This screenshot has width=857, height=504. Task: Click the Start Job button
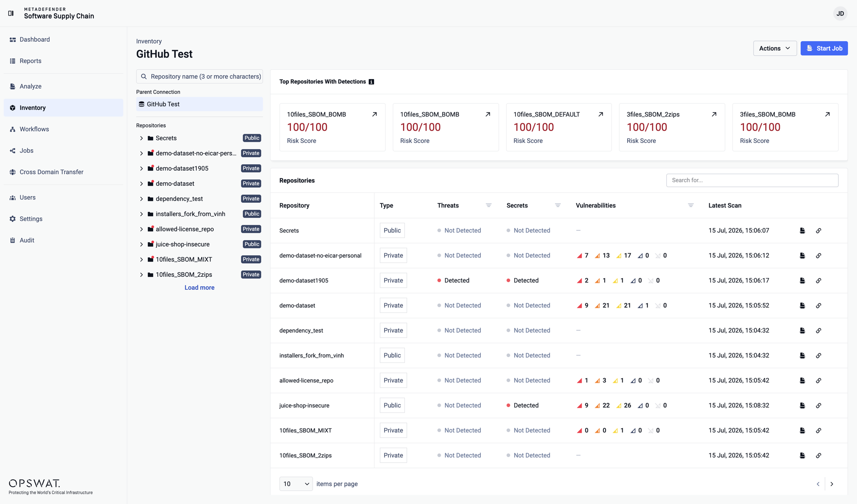pos(824,48)
